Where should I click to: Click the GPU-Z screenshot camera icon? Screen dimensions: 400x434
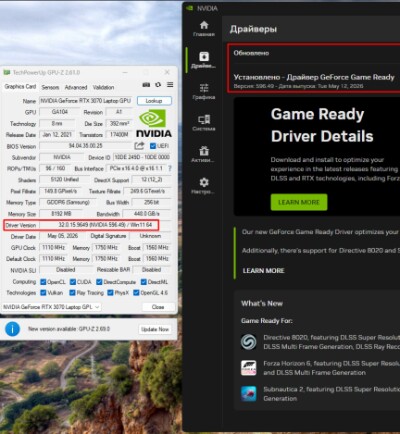146,85
